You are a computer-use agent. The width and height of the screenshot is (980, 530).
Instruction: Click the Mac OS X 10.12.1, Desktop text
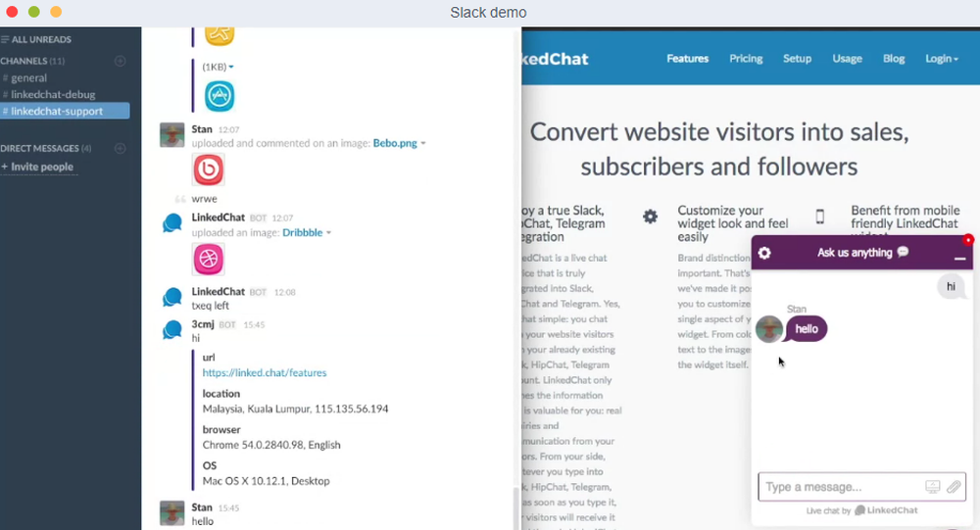click(x=266, y=481)
